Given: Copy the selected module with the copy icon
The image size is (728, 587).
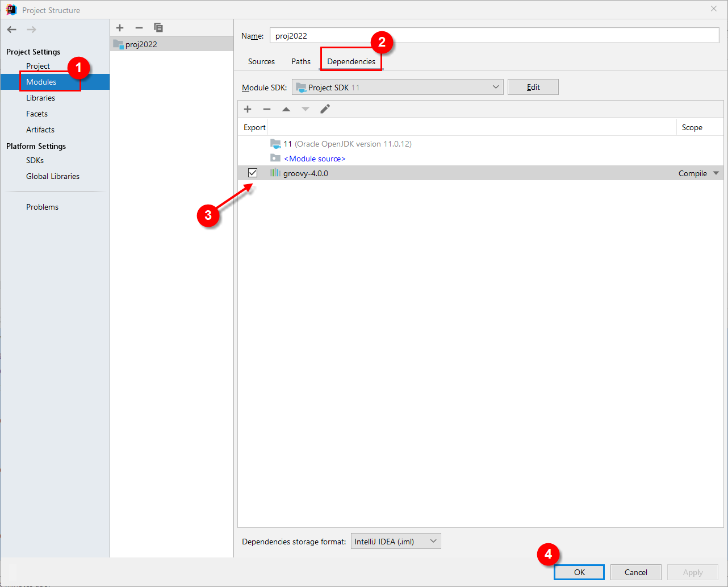Looking at the screenshot, I should 158,28.
